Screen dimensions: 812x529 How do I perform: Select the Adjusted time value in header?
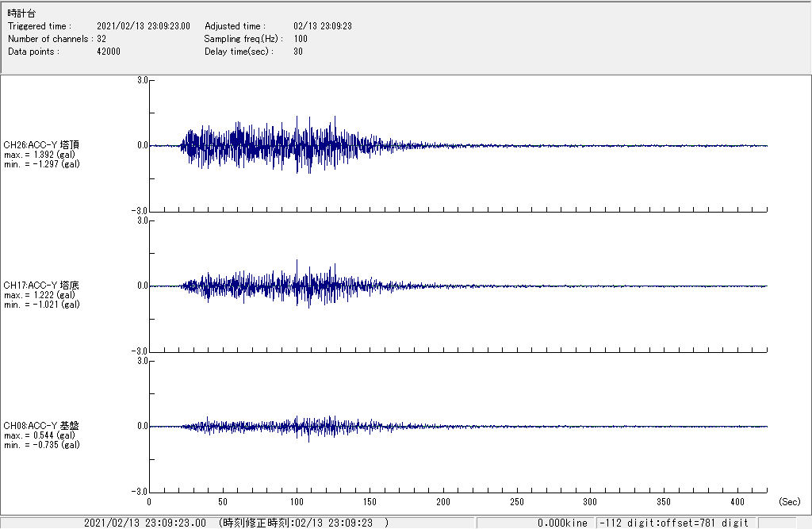[323, 26]
